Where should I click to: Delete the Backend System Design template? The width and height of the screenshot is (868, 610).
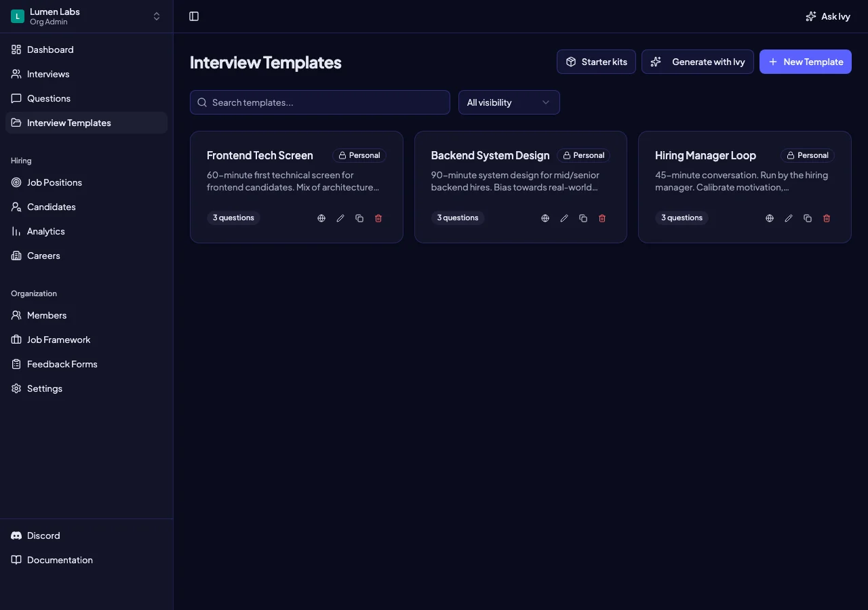tap(602, 218)
